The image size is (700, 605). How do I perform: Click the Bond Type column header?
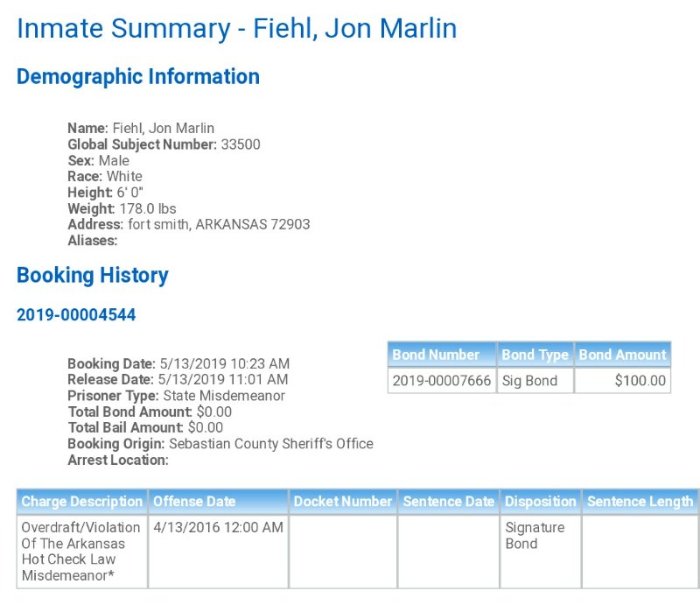[535, 355]
